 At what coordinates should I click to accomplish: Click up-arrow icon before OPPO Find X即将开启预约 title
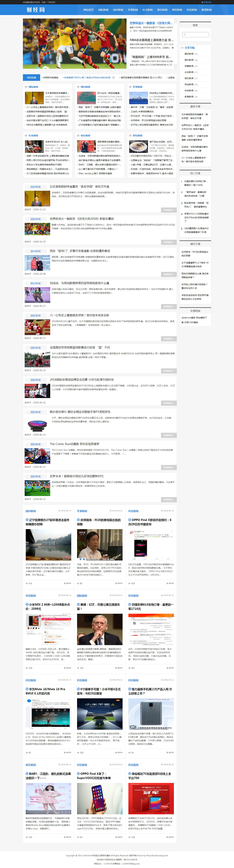point(130,520)
